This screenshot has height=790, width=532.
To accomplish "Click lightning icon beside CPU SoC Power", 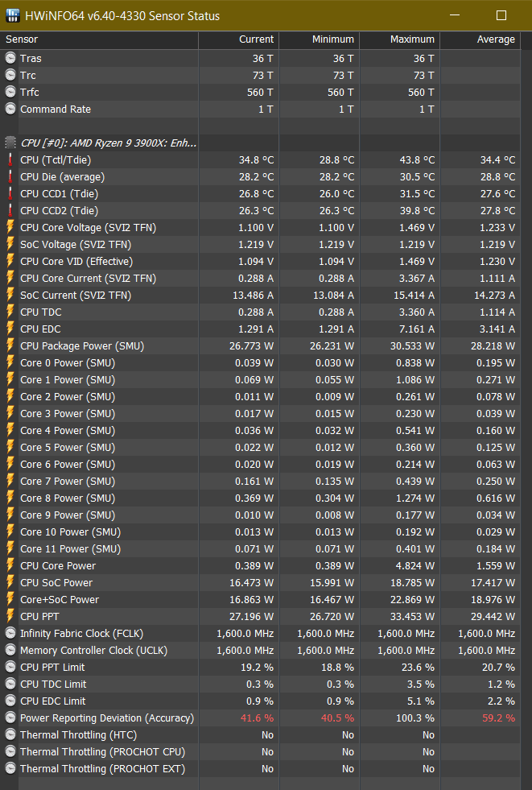I will click(10, 582).
